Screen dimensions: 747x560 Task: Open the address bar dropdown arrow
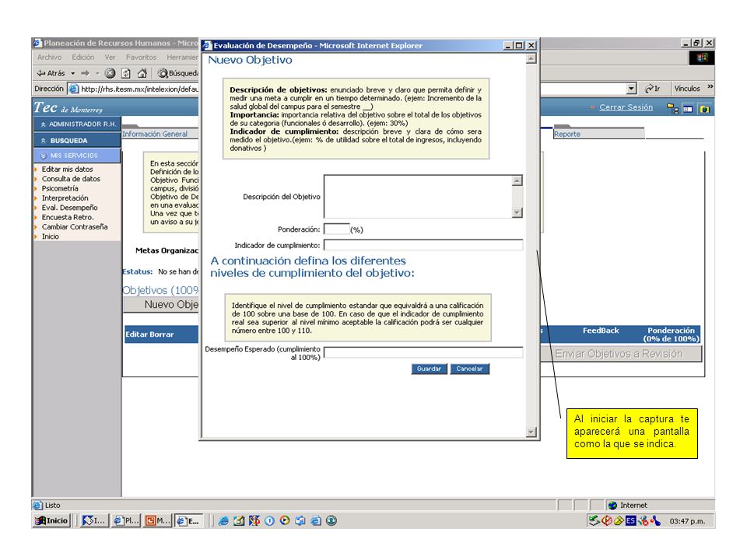pyautogui.click(x=631, y=89)
